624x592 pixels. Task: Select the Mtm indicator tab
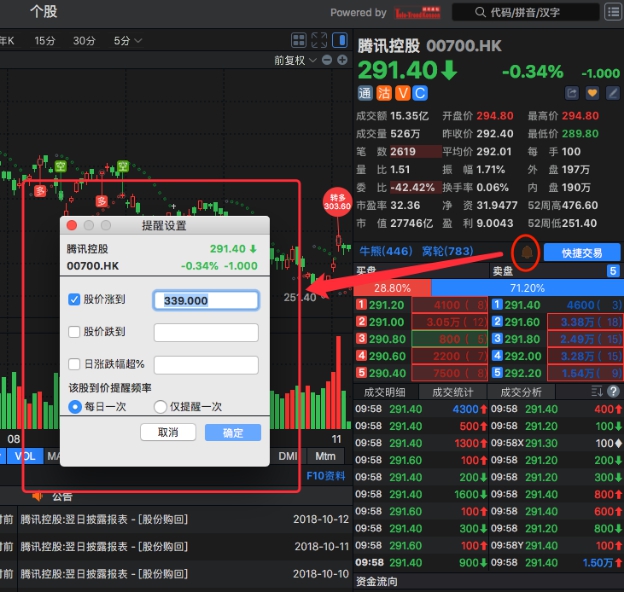[325, 456]
